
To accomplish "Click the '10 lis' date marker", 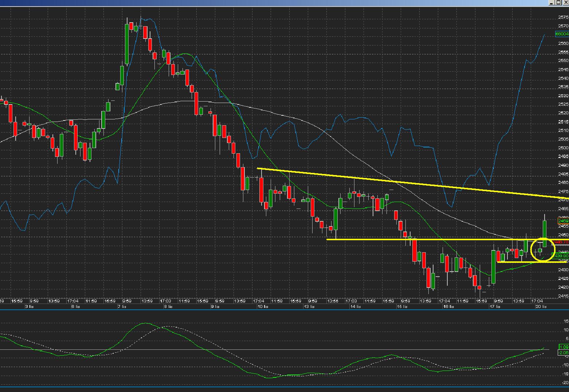I will (262, 306).
